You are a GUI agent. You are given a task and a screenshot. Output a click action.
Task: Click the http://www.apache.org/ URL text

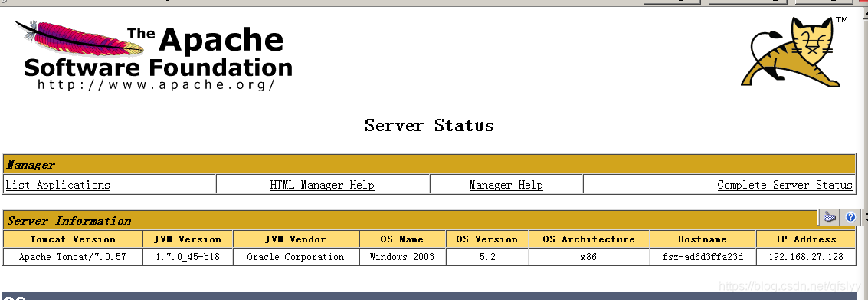[x=156, y=85]
